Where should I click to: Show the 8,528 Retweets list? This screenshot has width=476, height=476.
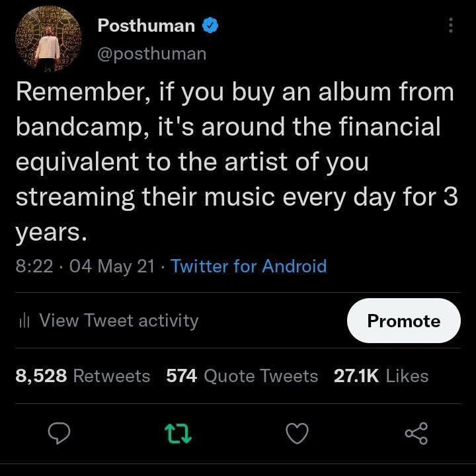coord(83,376)
